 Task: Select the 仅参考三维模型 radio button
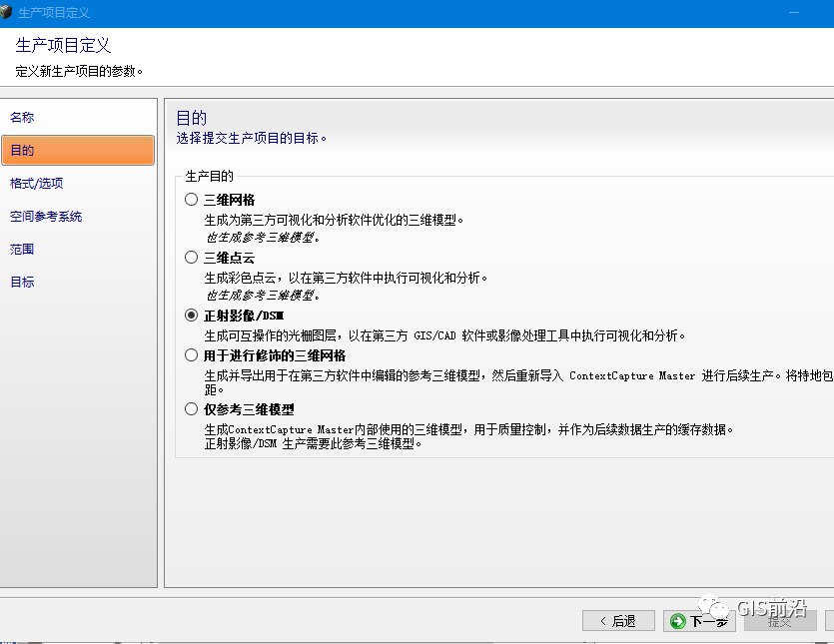click(191, 409)
